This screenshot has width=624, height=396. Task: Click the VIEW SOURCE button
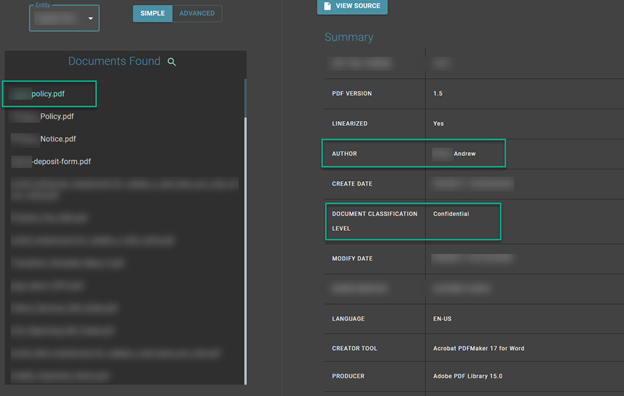[x=352, y=6]
